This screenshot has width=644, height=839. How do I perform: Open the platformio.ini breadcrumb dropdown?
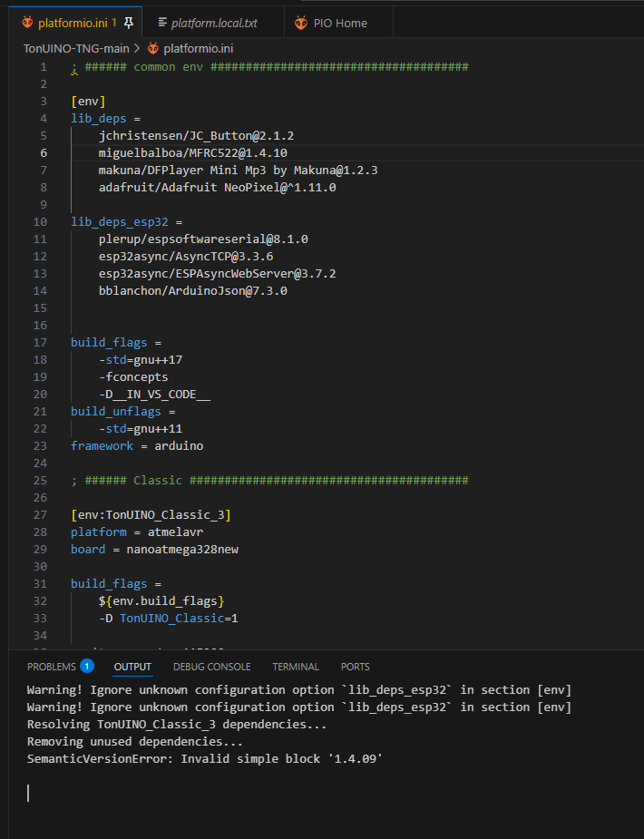199,48
